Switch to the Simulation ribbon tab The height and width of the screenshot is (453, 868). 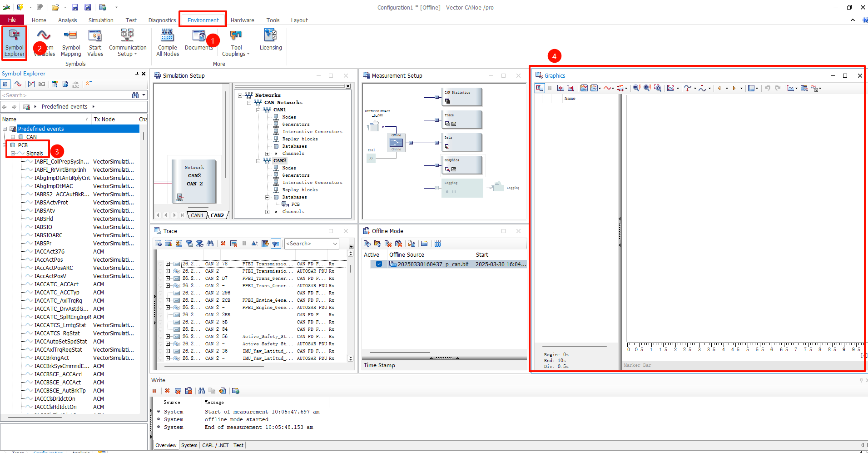(101, 20)
